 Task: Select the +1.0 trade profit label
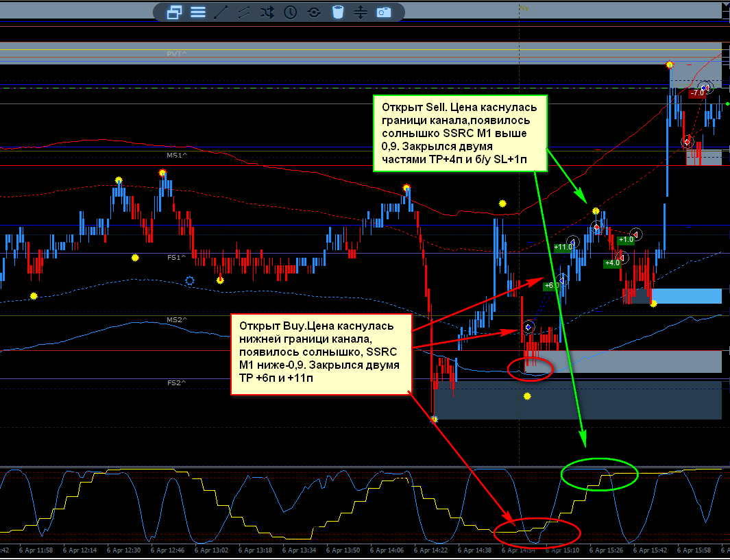[x=626, y=240]
